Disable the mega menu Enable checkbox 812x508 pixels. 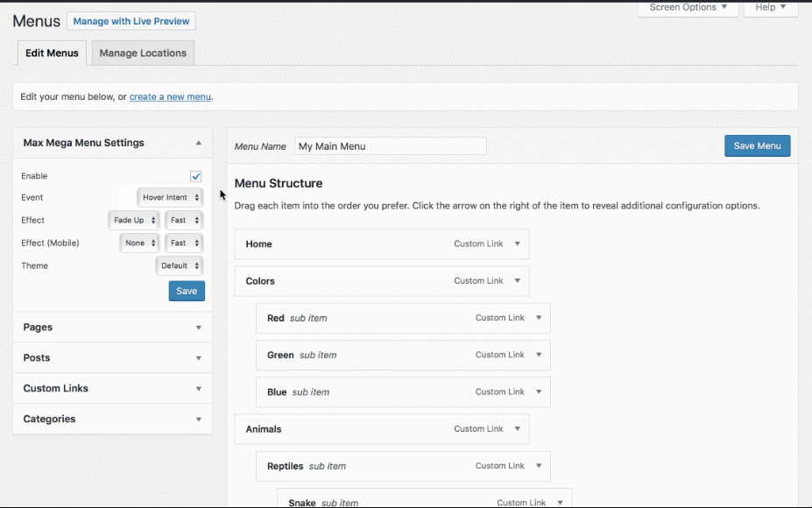pos(196,175)
